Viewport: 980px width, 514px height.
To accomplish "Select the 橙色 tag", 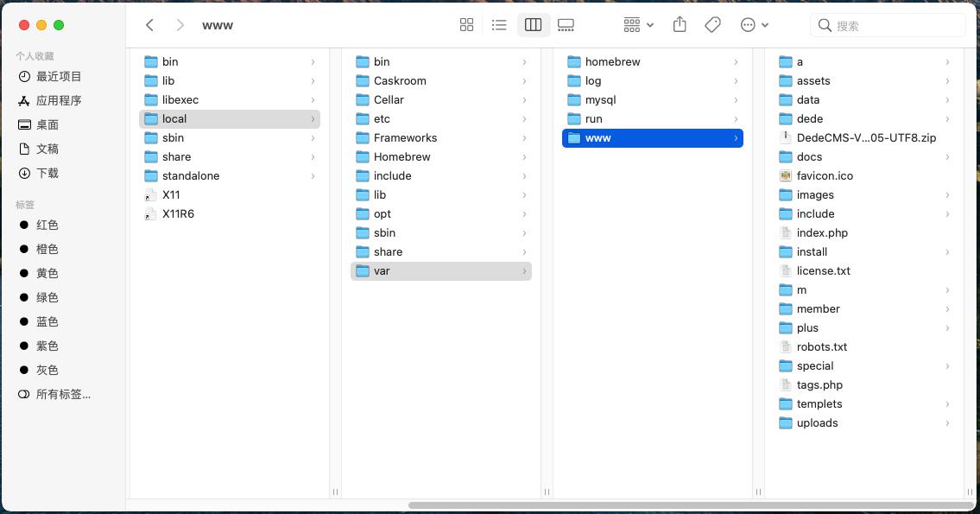I will point(39,249).
